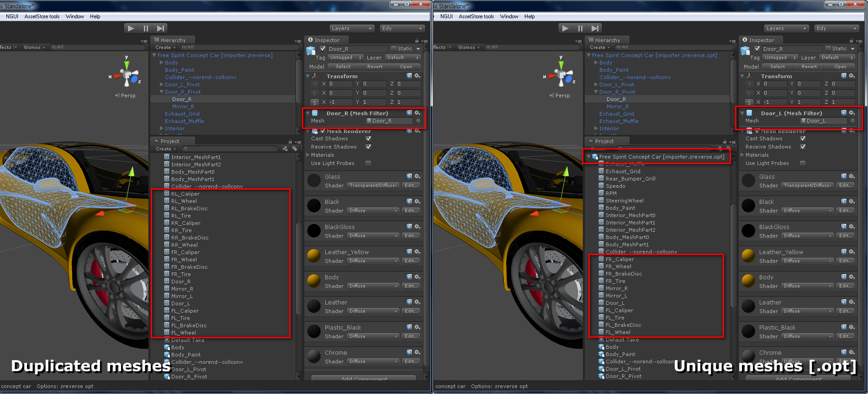Screen dimensions: 868x394
Task: Click green Y axis cone of left scene gizmo
Action: click(127, 65)
